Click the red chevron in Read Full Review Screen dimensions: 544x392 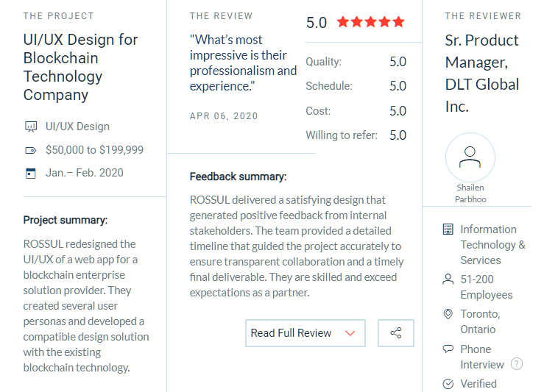pyautogui.click(x=350, y=333)
